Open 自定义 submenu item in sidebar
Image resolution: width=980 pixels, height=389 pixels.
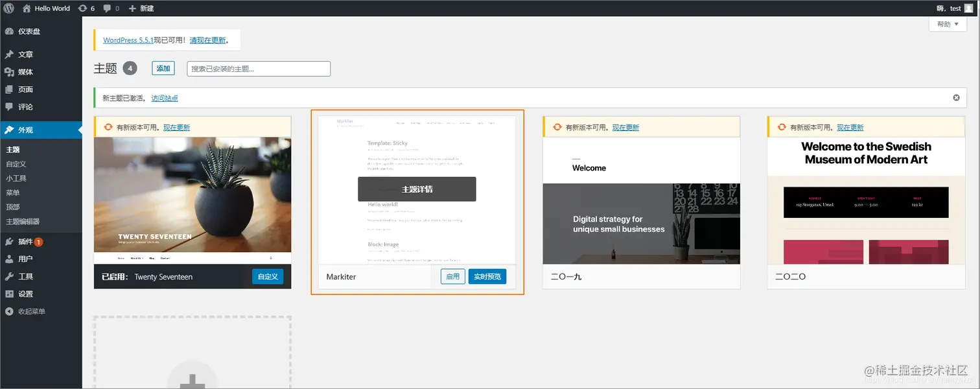click(x=16, y=164)
